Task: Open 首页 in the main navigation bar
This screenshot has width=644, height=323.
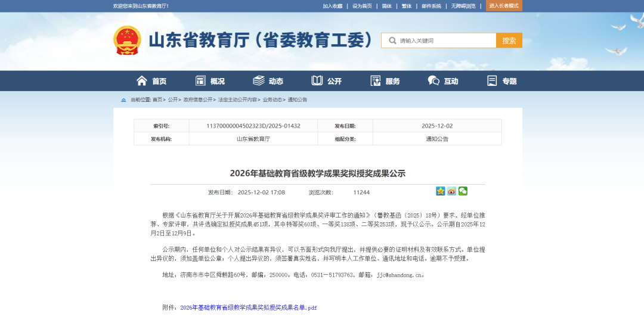Action: pos(151,81)
